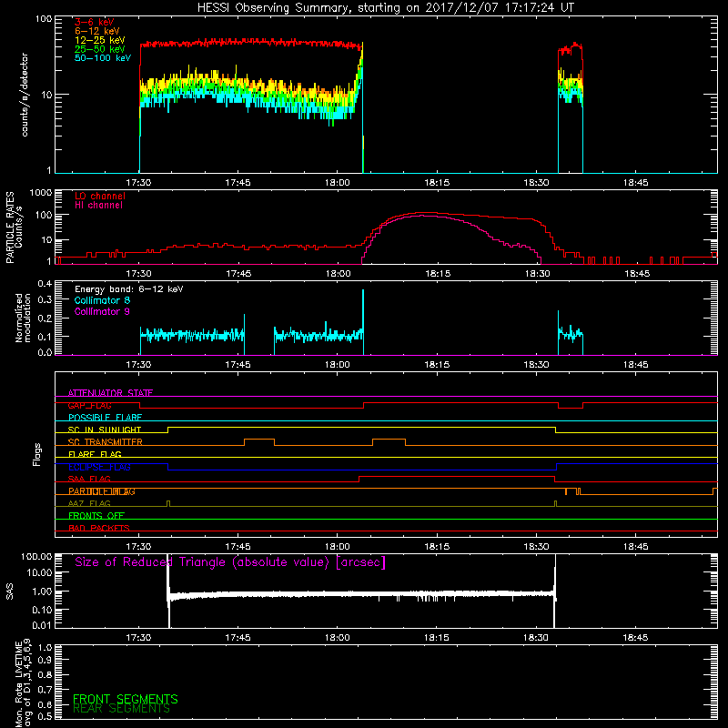Screen dimensions: 728x728
Task: Click the SAA_FLAG label
Action: [89, 480]
